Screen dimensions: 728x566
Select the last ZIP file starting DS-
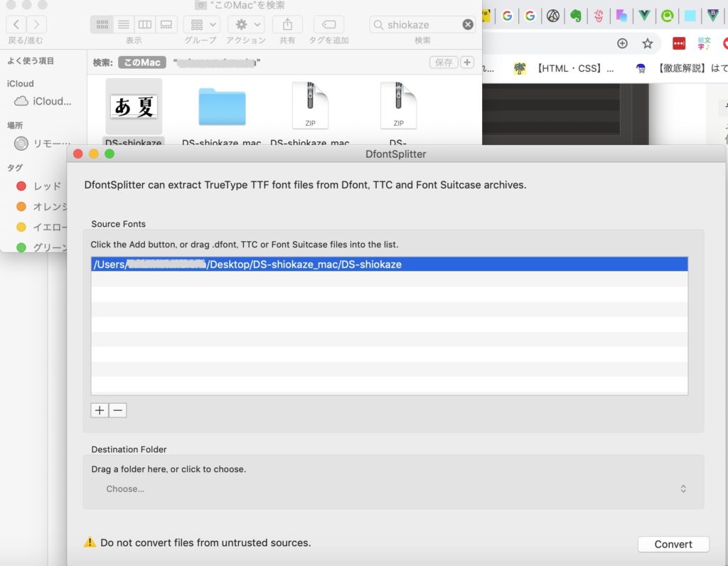pyautogui.click(x=398, y=105)
